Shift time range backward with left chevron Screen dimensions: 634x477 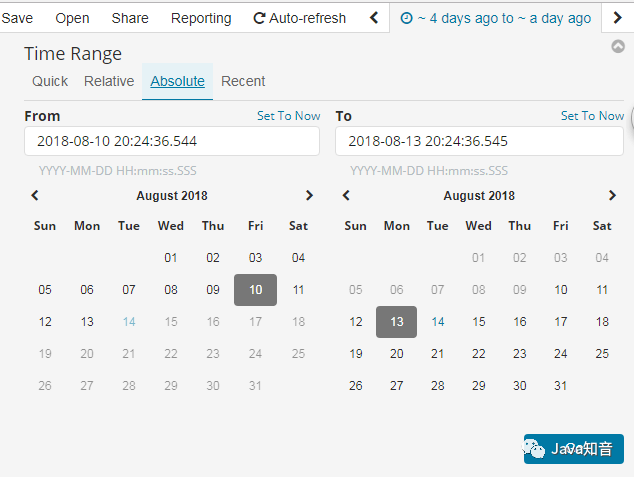374,18
